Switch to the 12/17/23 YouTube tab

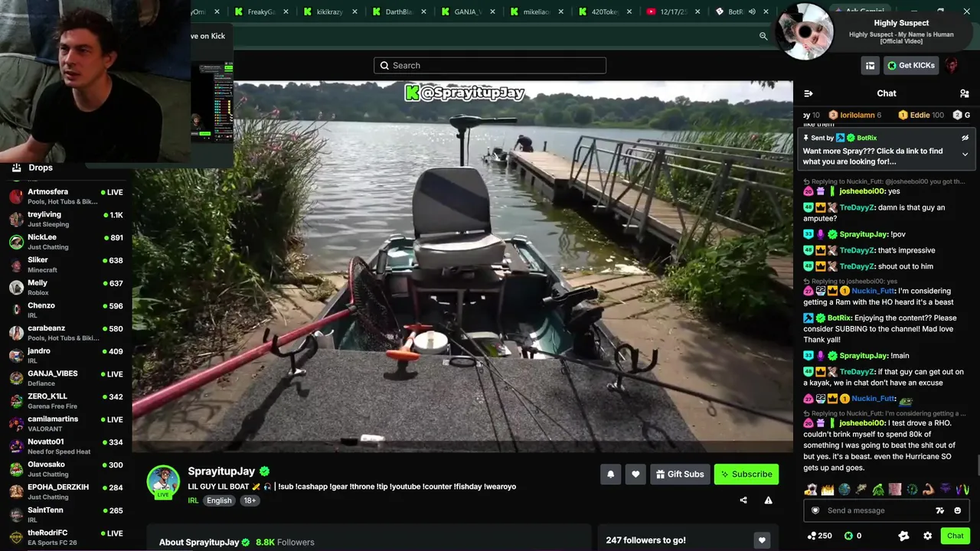coord(674,11)
